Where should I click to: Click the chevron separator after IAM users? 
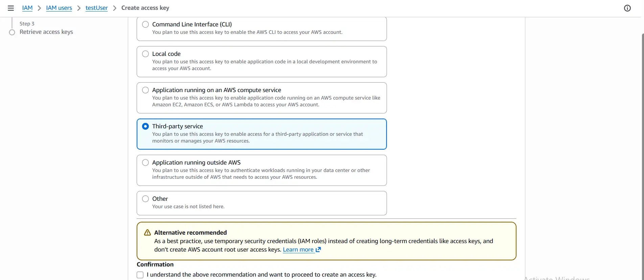point(79,8)
